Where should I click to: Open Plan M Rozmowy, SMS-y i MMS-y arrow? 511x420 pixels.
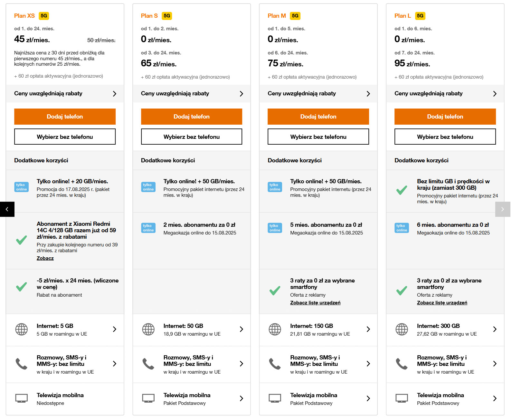368,364
